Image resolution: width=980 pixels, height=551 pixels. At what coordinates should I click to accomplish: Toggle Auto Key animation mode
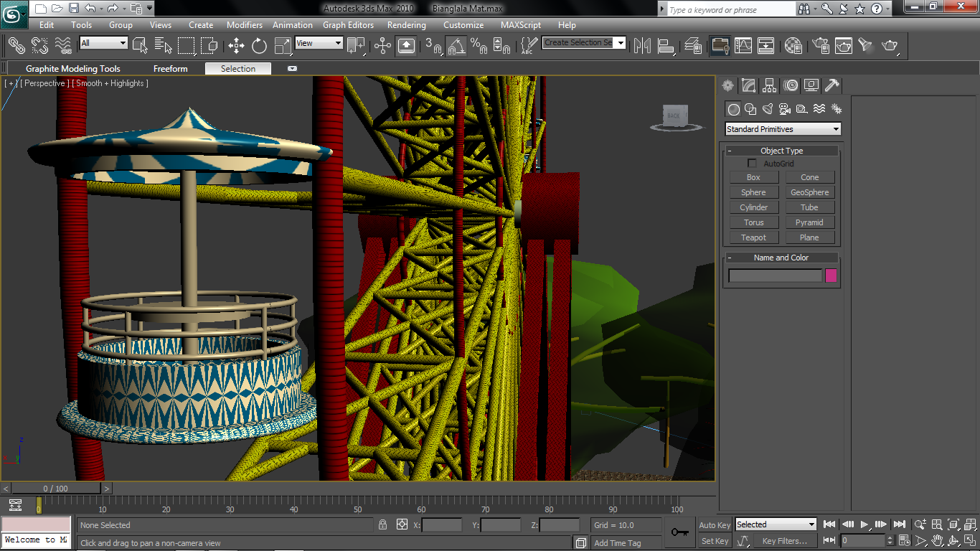click(x=715, y=525)
